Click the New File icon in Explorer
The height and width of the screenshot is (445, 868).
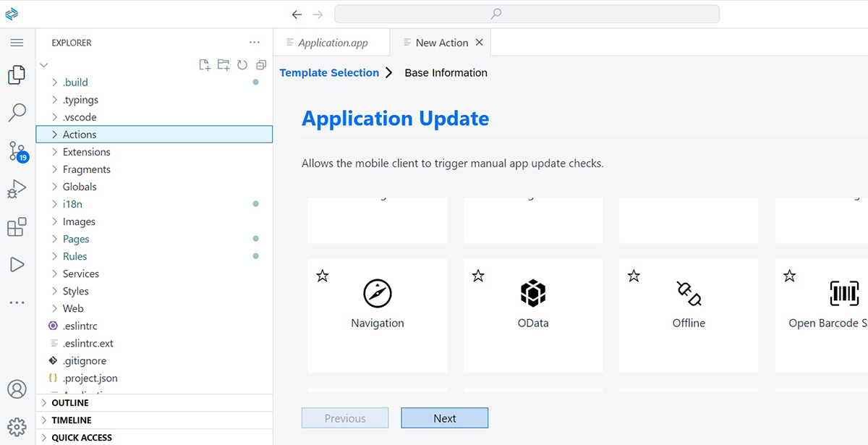coord(205,65)
